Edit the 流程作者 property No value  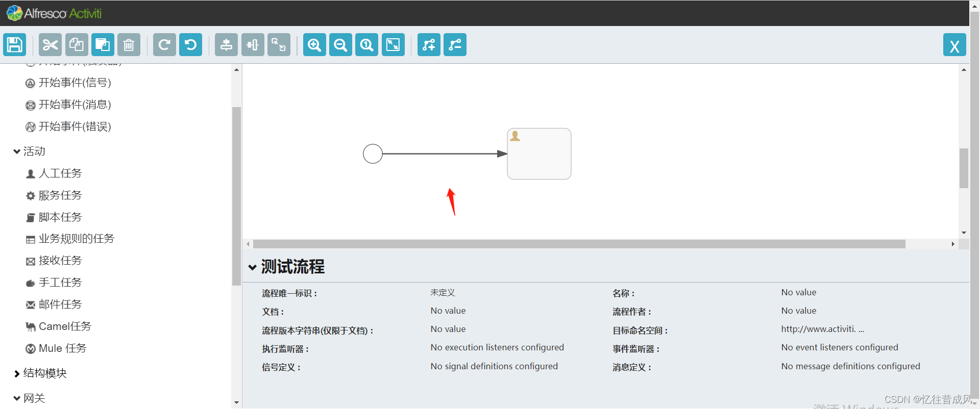click(799, 311)
